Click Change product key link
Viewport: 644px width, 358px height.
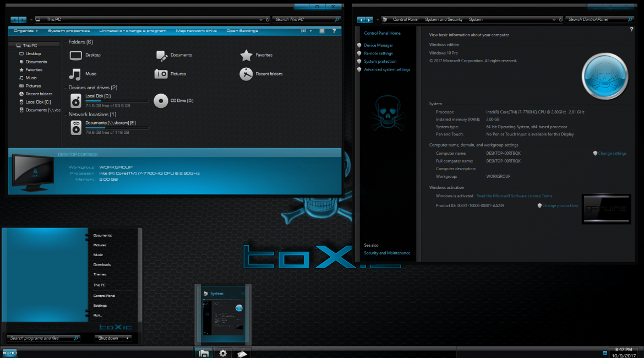coord(560,205)
